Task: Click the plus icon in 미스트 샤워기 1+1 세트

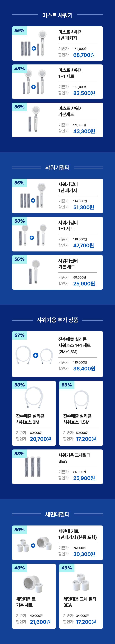Action: (x=33, y=87)
